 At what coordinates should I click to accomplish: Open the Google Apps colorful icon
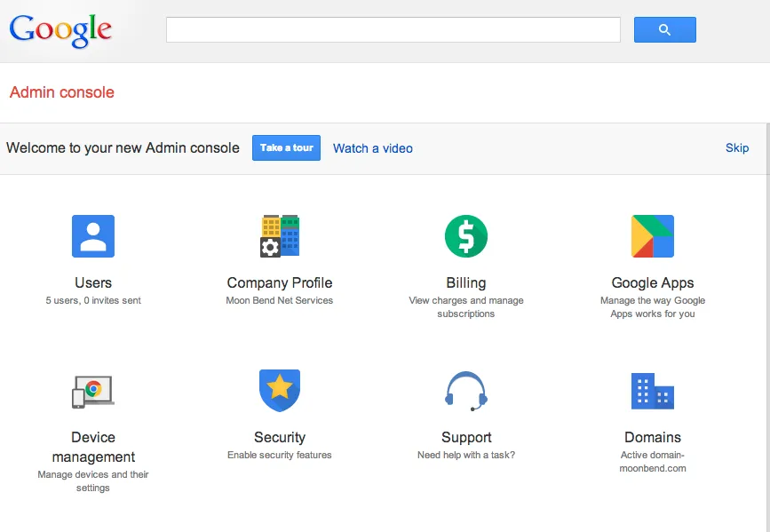point(653,235)
